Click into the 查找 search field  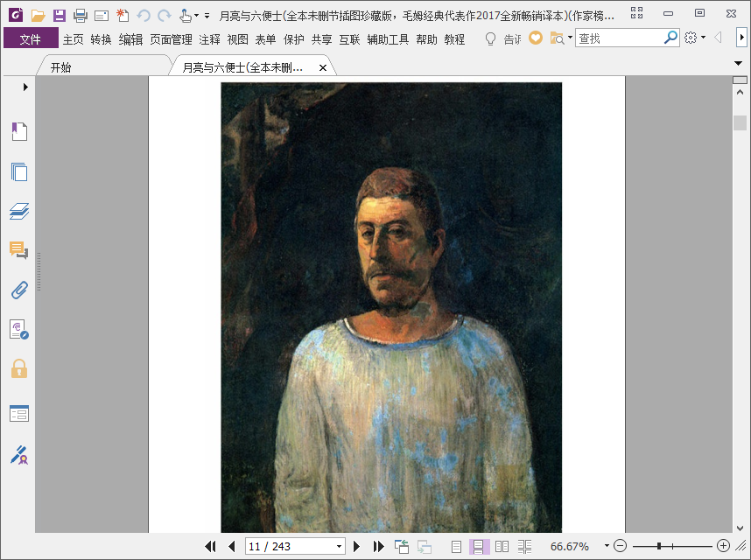pos(620,38)
